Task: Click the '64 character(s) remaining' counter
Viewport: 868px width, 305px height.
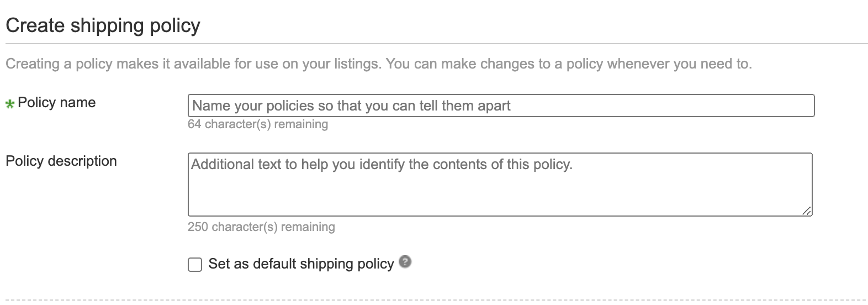Action: (x=258, y=124)
